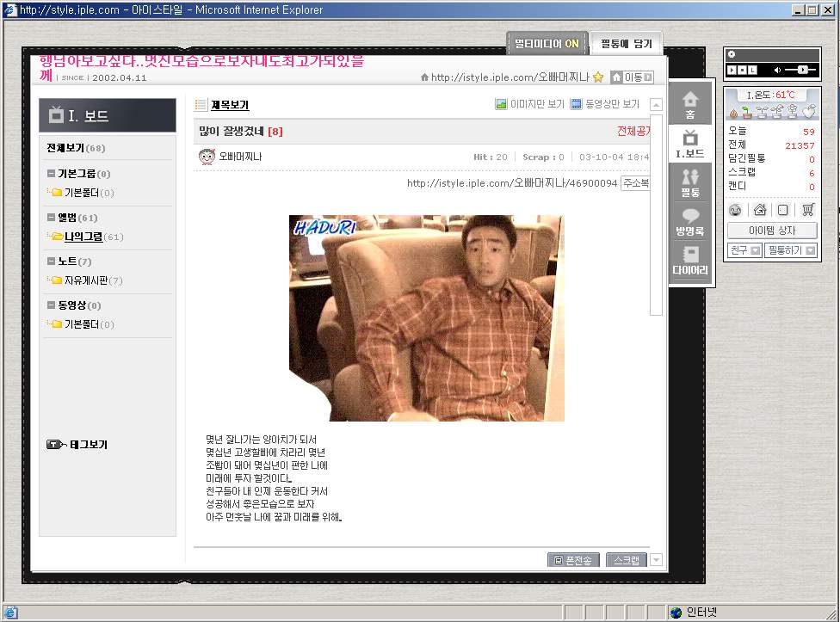
Task: Click the heart apple icon under I.온도
Action: 808,111
